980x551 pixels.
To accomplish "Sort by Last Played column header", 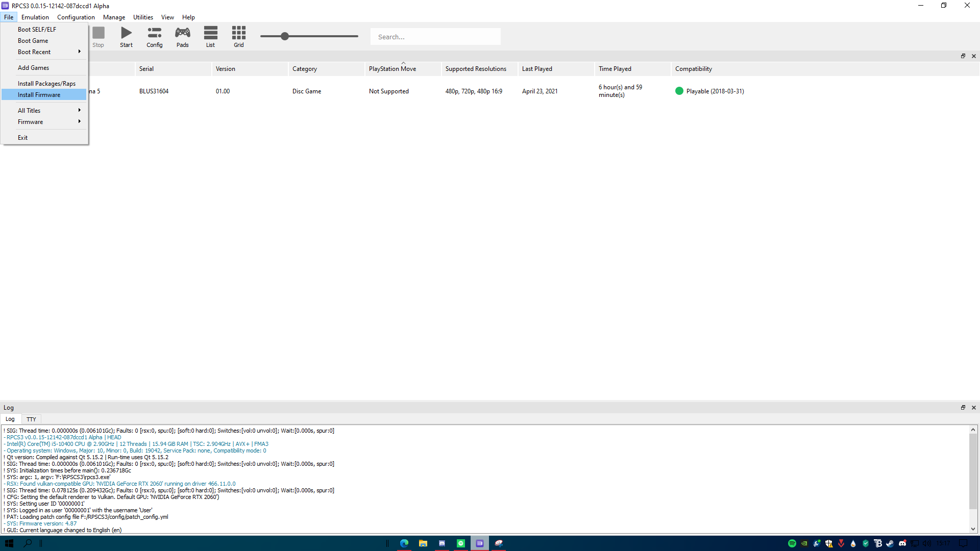I will pyautogui.click(x=556, y=69).
